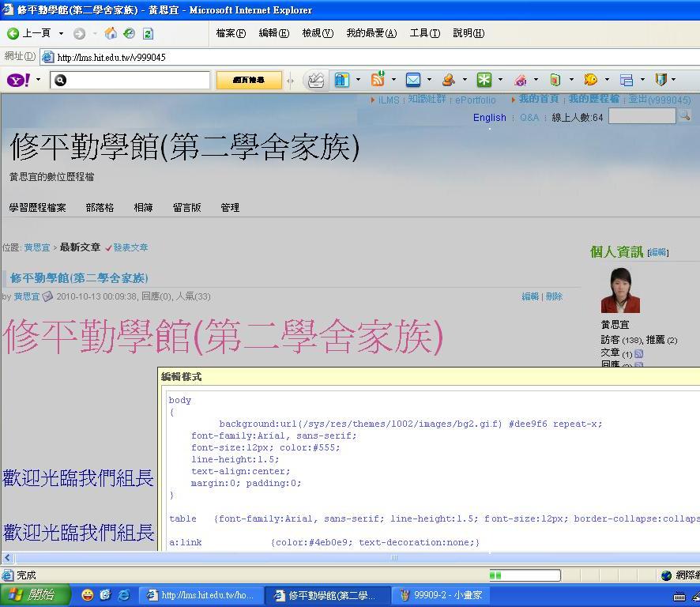The width and height of the screenshot is (700, 607).
Task: Click the Yahoo! logo in toolbar
Action: tap(18, 80)
